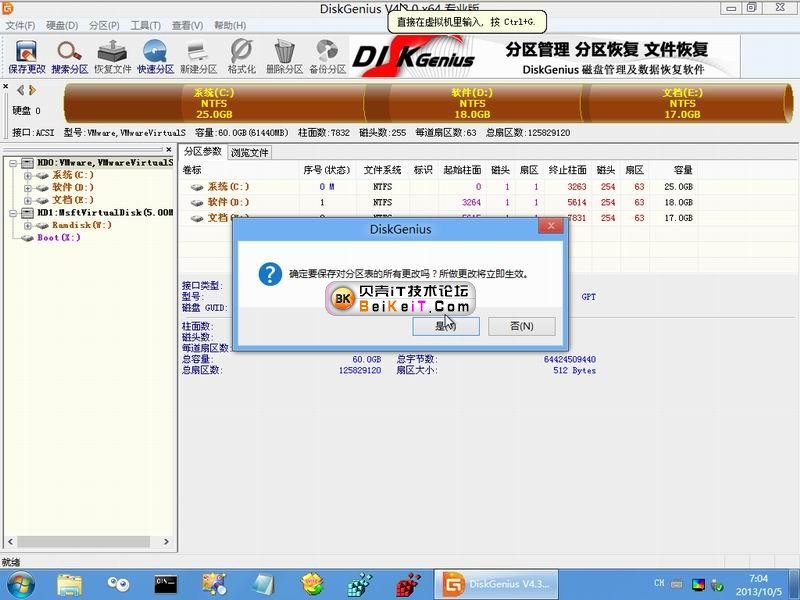The height and width of the screenshot is (600, 800).
Task: Select HD0:VMware,VMwareVirtualS in the tree
Action: click(105, 163)
